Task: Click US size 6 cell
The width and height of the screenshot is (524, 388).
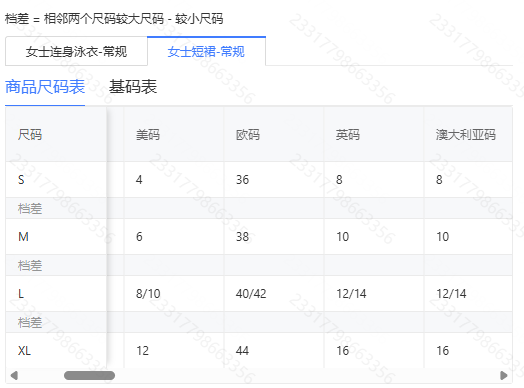Action: pos(174,237)
